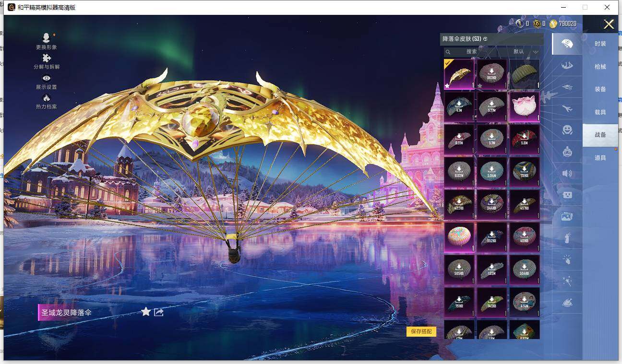This screenshot has width=622, height=364.
Task: Download the 401KB parachute skin
Action: click(x=524, y=237)
